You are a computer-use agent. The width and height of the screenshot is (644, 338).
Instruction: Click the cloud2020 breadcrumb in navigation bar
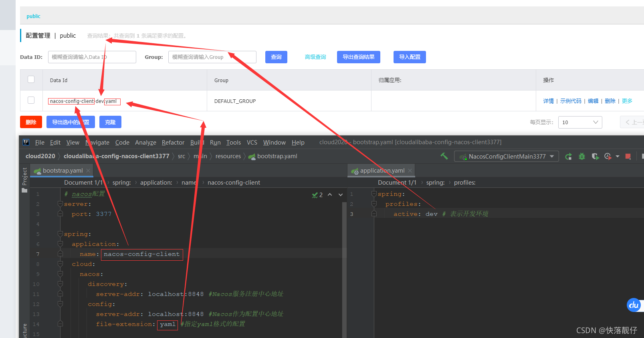pos(40,156)
